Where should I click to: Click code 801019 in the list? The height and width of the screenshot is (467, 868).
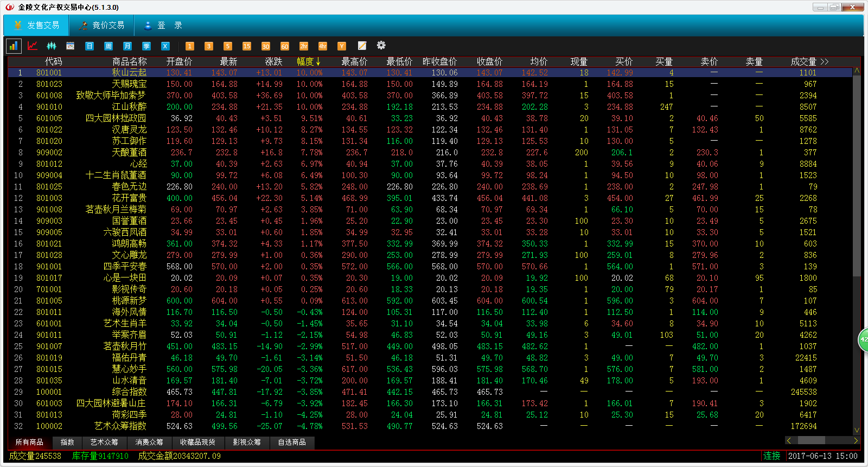pos(49,358)
